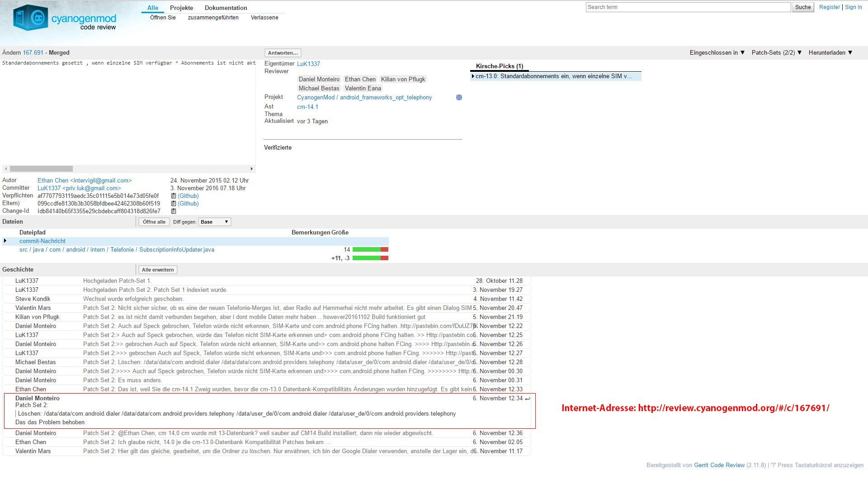The height and width of the screenshot is (478, 868).
Task: Open the cm-14.1 branch link
Action: tap(307, 107)
